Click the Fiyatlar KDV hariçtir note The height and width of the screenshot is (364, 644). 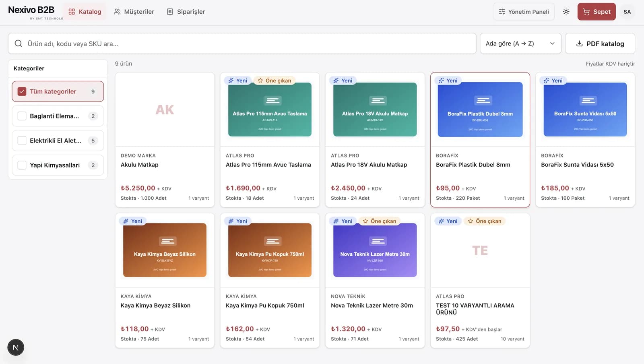610,64
